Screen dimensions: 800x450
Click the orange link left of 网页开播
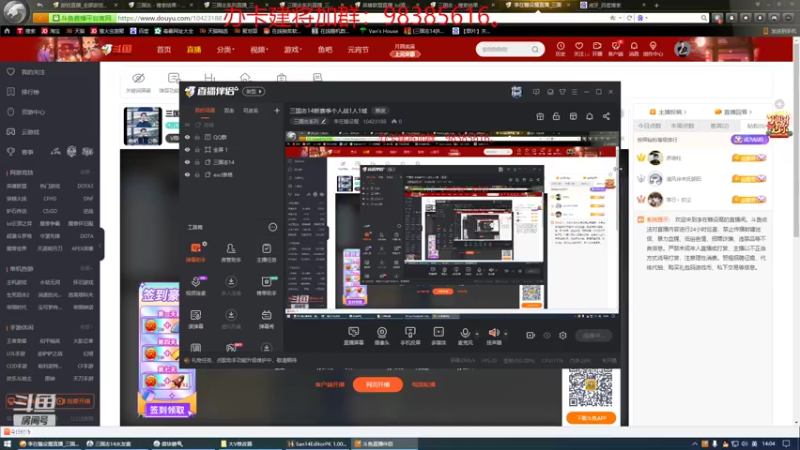coord(330,384)
